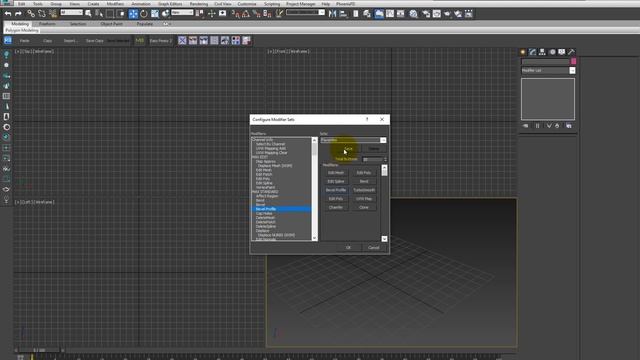
Task: Toggle the Angle Snap button
Action: pos(246,14)
